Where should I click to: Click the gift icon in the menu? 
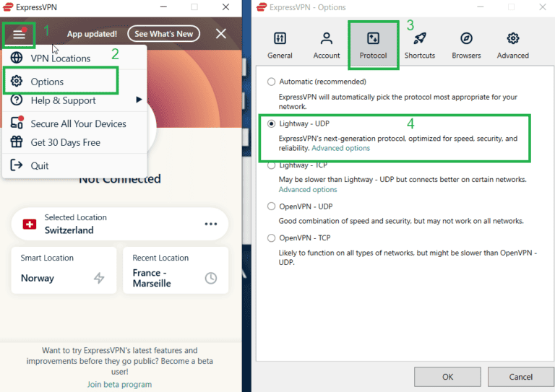(17, 141)
